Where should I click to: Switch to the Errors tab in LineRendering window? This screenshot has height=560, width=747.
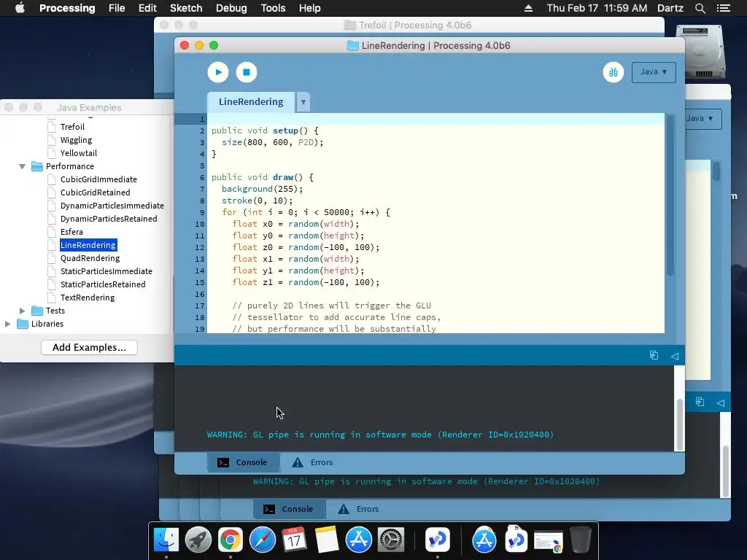point(312,462)
